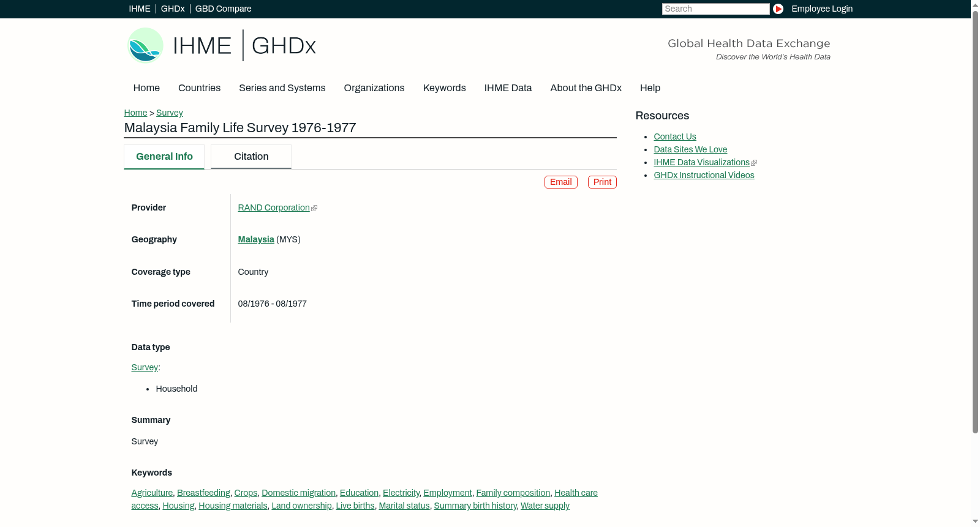Click the Domestic migration keyword
Screen dimensions: 980x527
pos(298,493)
